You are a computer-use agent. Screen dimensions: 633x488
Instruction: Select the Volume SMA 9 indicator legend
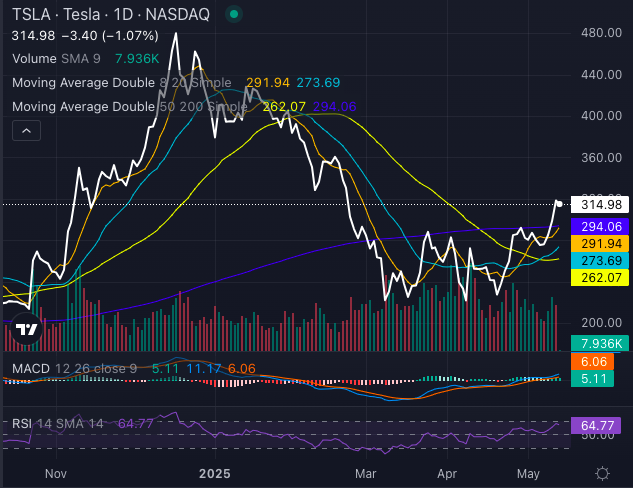point(56,59)
